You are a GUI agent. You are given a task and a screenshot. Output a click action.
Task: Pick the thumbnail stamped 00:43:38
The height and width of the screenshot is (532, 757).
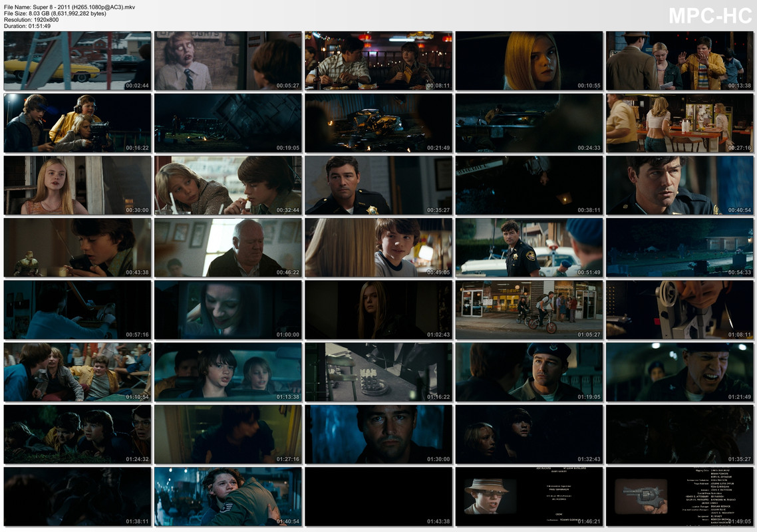pos(77,247)
